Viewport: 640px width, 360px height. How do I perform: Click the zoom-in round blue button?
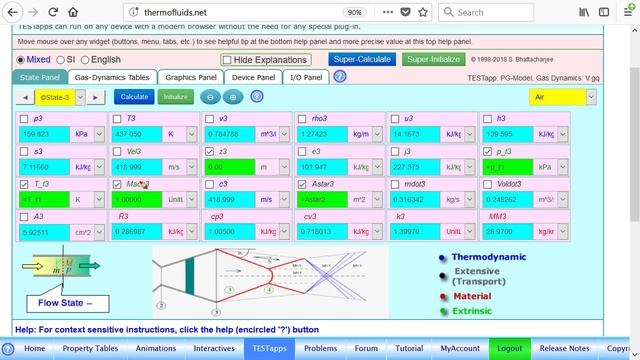(x=233, y=97)
